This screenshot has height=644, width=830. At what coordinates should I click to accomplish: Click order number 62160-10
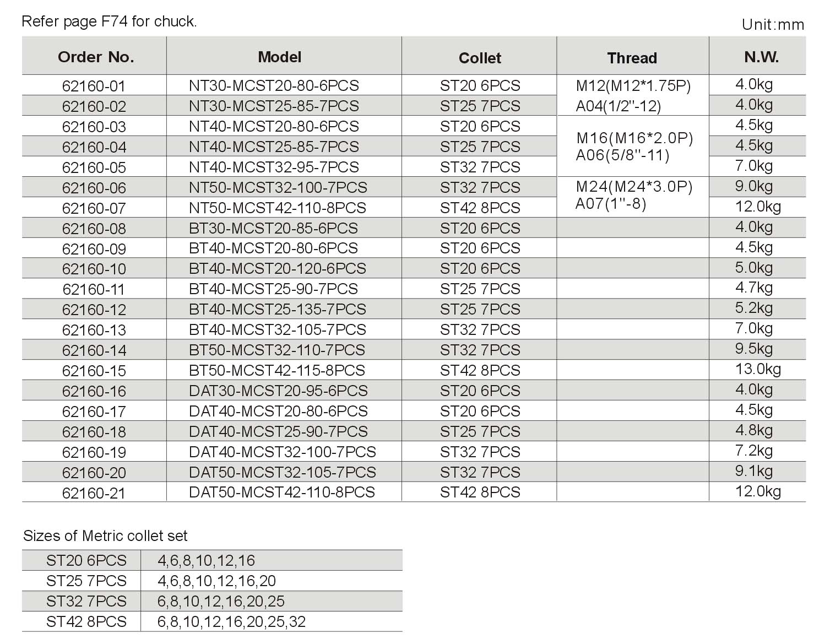pos(94,269)
